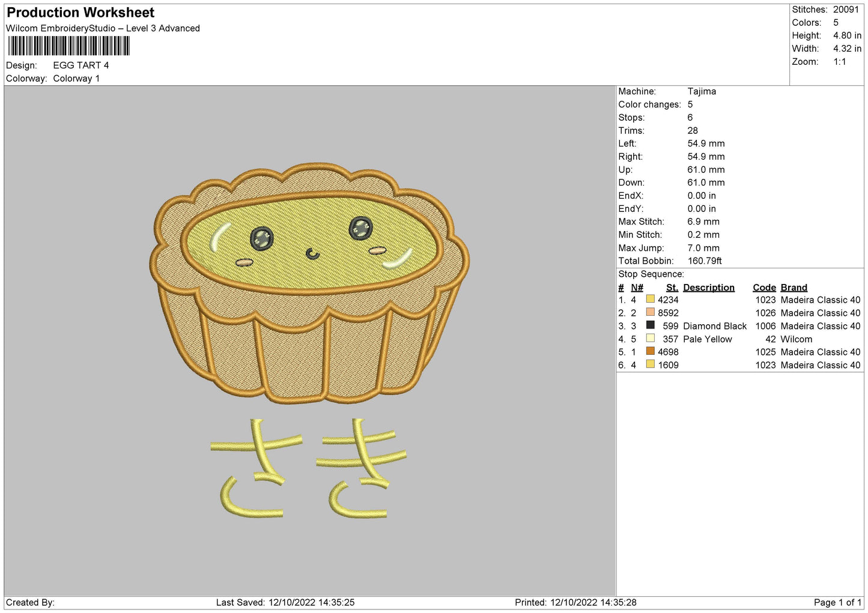Click the 'Code' column header
The width and height of the screenshot is (868, 613).
764,288
